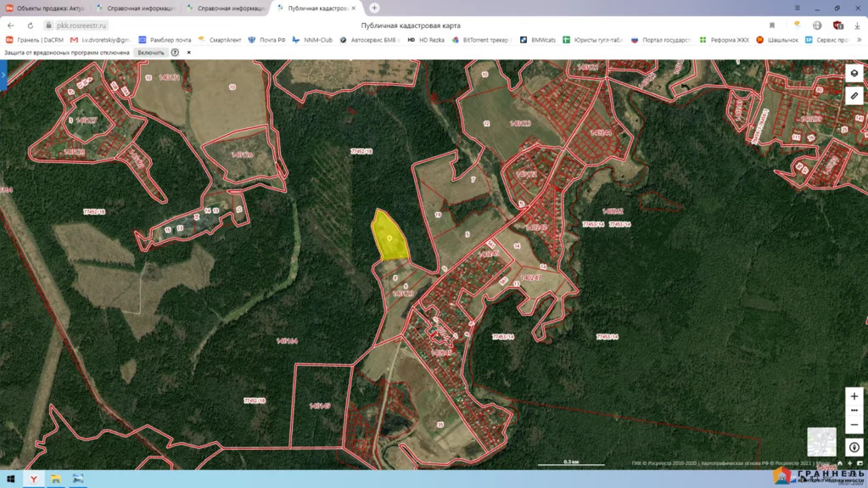Switch basemap using the minimap thumbnail
This screenshot has width=868, height=488.
tap(820, 441)
